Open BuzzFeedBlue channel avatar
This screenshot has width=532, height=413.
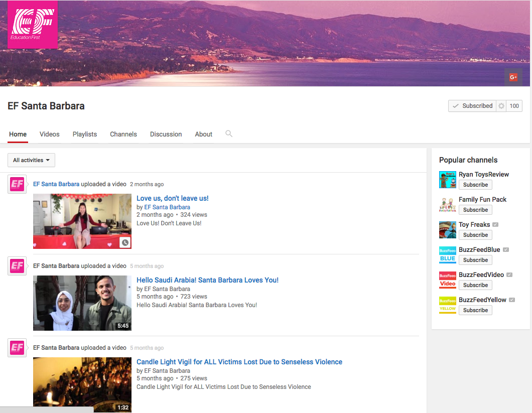448,255
